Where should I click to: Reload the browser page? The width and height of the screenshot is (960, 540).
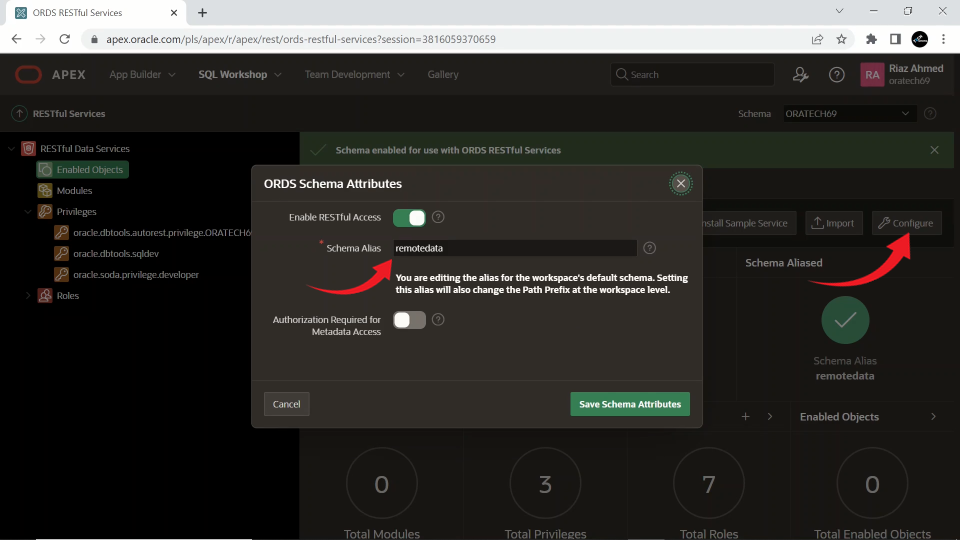[64, 39]
